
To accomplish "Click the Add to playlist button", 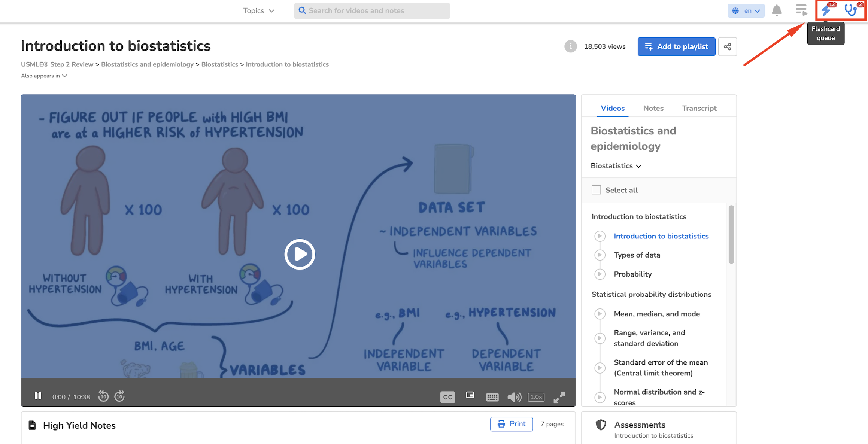I will pyautogui.click(x=676, y=46).
